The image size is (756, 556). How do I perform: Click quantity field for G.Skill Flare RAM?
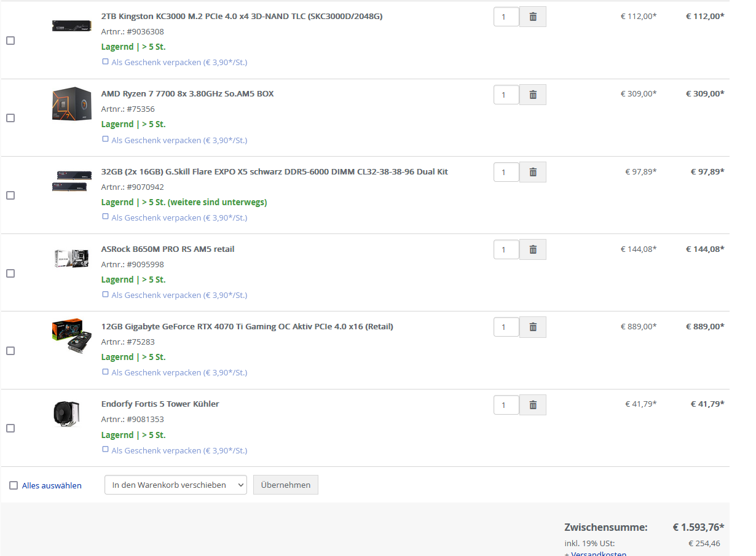tap(506, 172)
